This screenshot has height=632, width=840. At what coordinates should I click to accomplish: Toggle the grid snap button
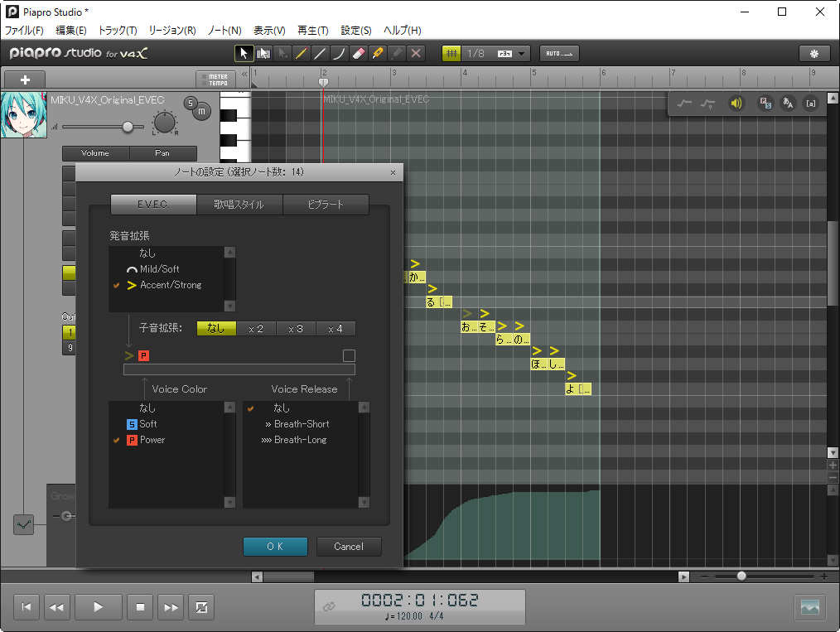tap(451, 53)
